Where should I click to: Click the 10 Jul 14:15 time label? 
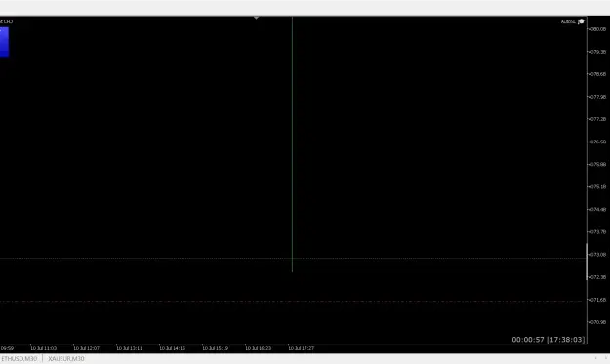(x=173, y=348)
